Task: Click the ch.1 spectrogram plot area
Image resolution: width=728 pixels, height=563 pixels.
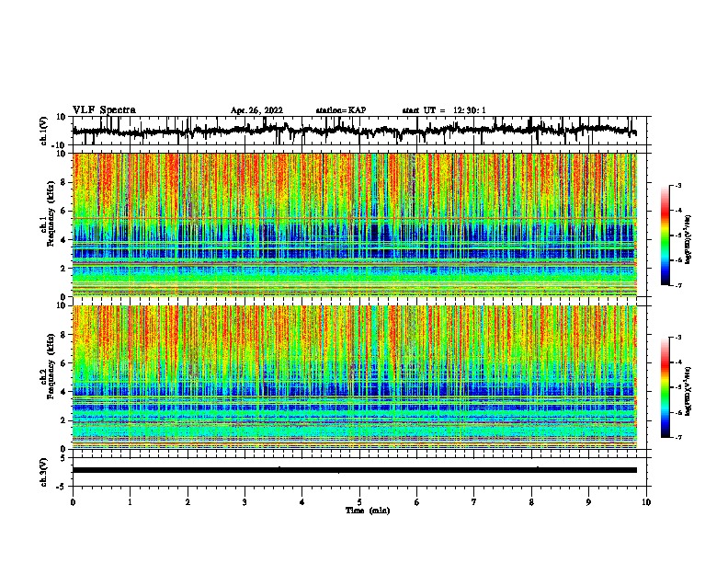Action: tap(355, 224)
